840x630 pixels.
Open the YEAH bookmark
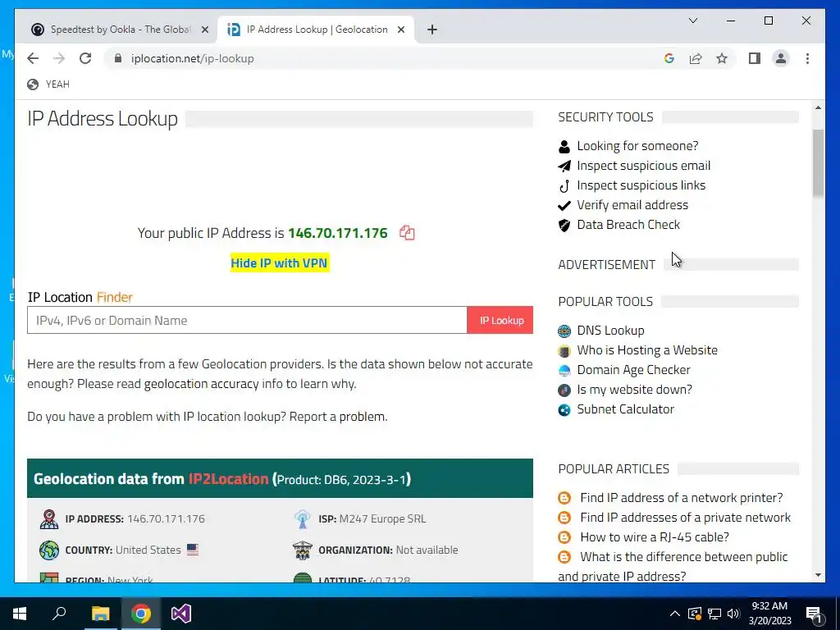coord(48,84)
